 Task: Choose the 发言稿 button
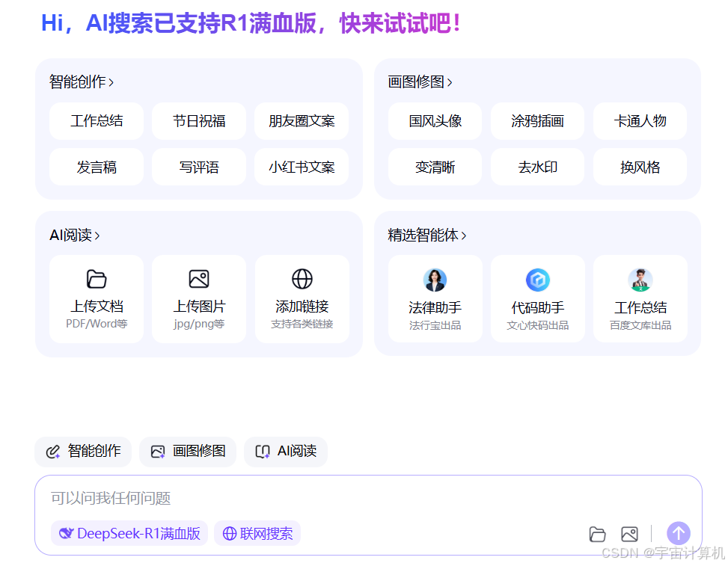coord(97,167)
